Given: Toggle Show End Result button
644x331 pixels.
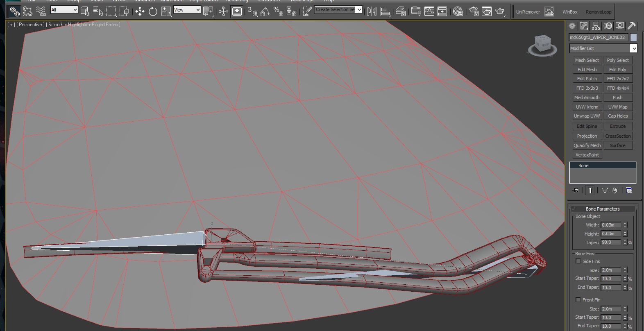Looking at the screenshot, I should (590, 190).
